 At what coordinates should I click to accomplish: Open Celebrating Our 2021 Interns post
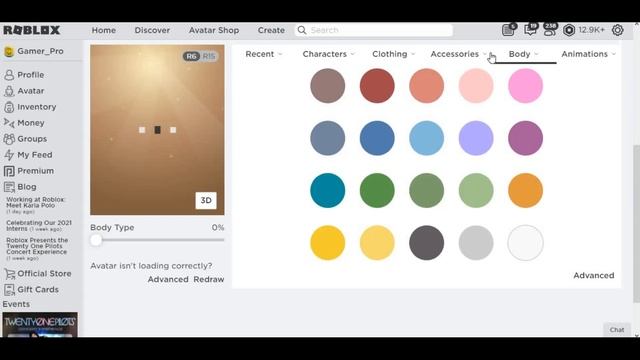tap(39, 226)
